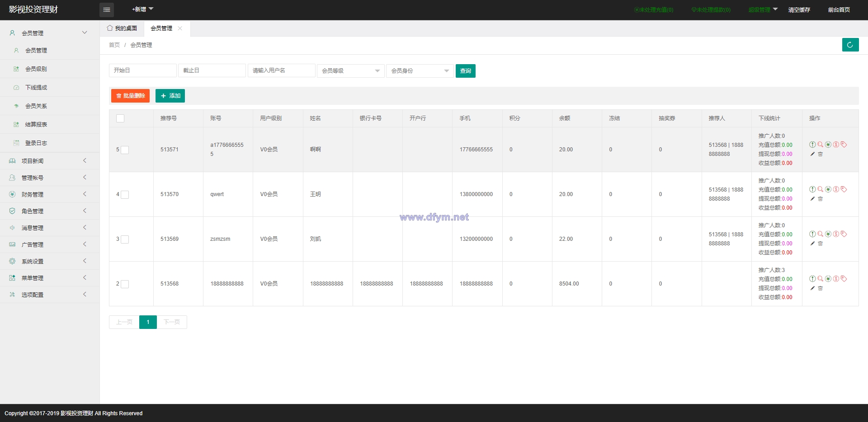This screenshot has width=868, height=422.
Task: Click the red magnifier icon for member qwert
Action: point(820,189)
